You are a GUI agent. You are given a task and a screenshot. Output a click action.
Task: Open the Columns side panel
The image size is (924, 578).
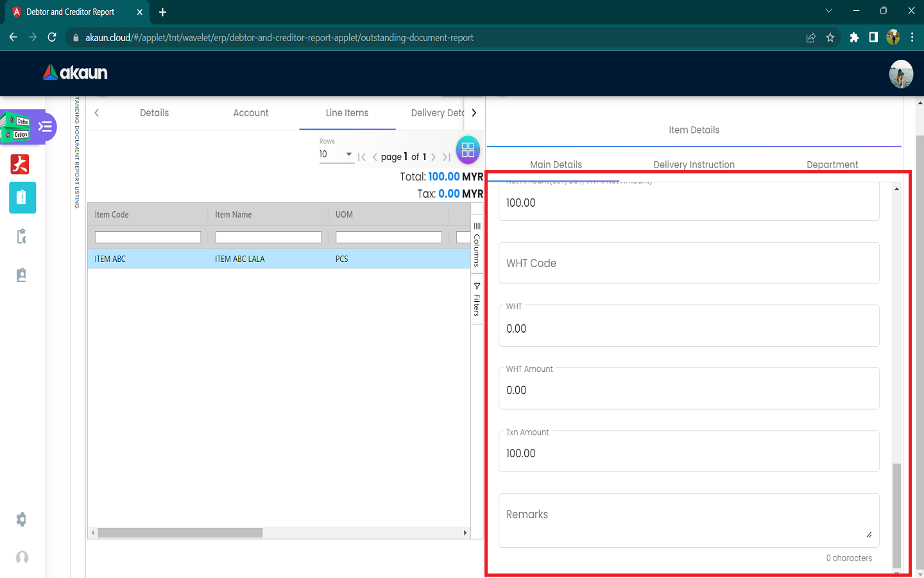(477, 244)
